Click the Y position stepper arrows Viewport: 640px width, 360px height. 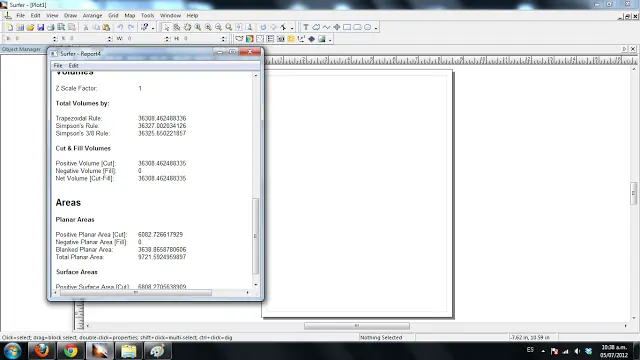[x=110, y=39]
